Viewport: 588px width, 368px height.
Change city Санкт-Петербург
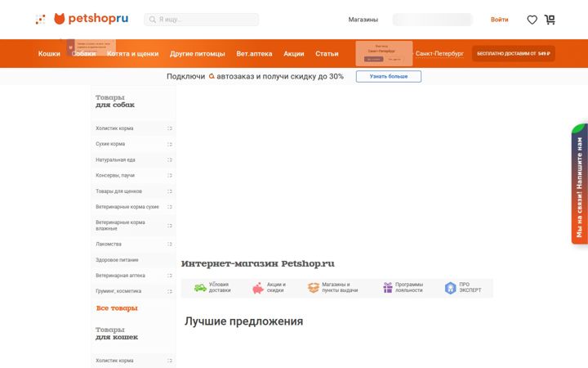[x=439, y=54]
